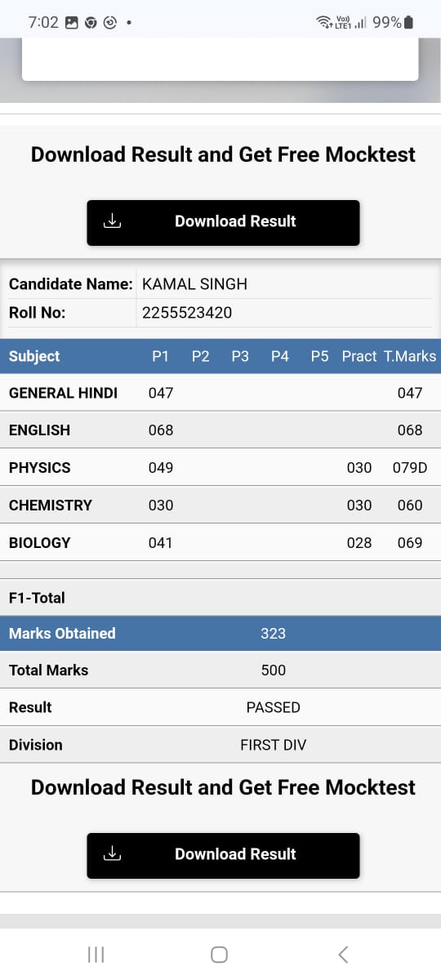Tap download arrow icon in lower button
The width and height of the screenshot is (441, 980).
pyautogui.click(x=114, y=854)
